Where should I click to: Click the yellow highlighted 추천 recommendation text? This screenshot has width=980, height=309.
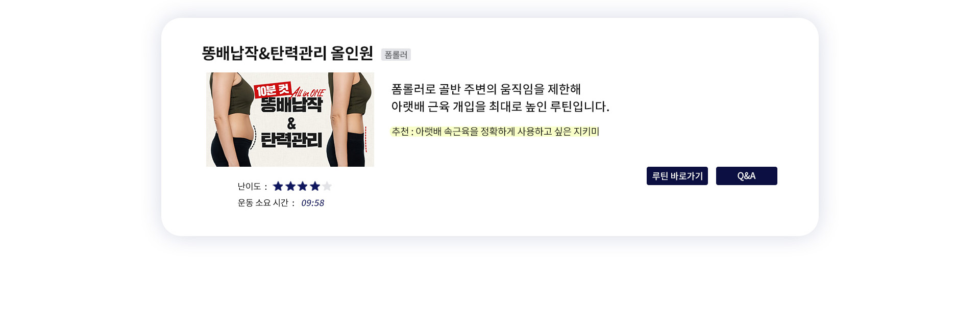(x=495, y=132)
